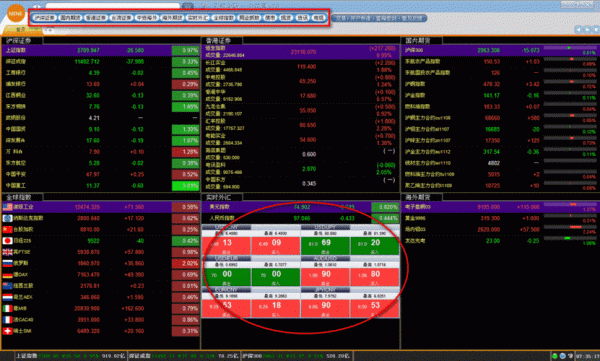
Task: Click the plus icon to add tab
Action: 49,30
